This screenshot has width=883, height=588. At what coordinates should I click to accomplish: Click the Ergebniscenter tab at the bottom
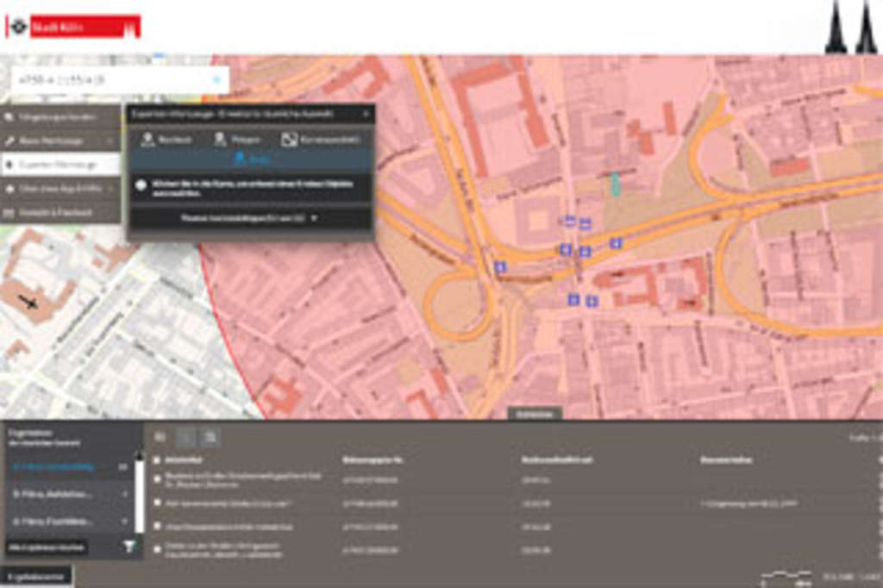(x=35, y=576)
